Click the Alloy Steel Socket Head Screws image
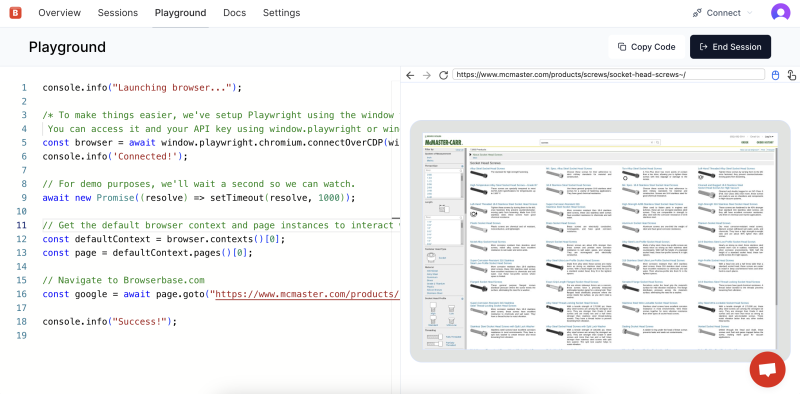 (x=479, y=174)
